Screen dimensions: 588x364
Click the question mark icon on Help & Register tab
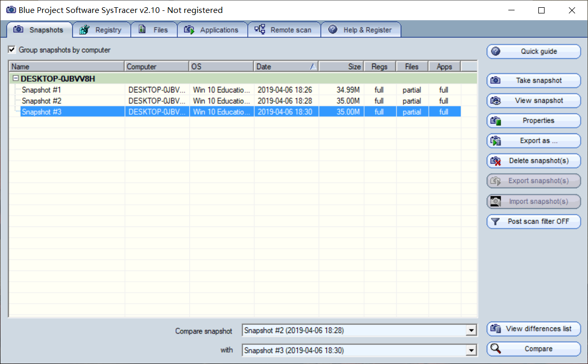pyautogui.click(x=333, y=29)
